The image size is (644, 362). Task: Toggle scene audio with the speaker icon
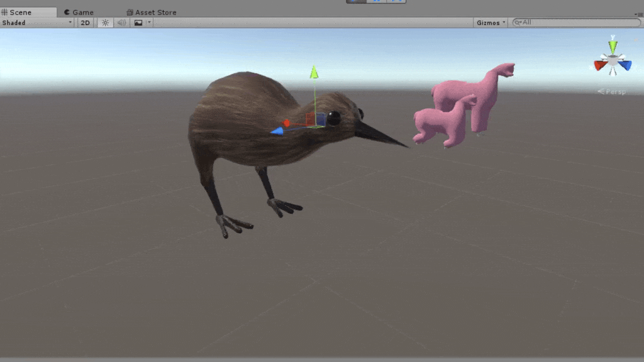(121, 23)
